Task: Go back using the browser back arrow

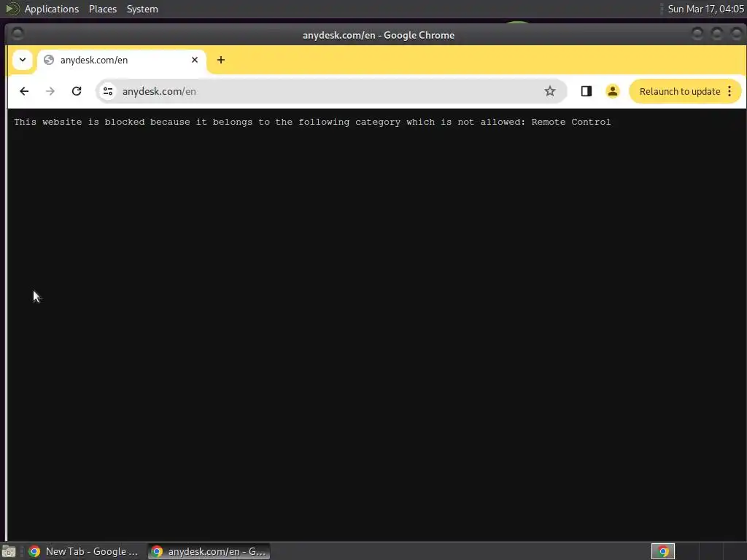Action: pyautogui.click(x=24, y=91)
